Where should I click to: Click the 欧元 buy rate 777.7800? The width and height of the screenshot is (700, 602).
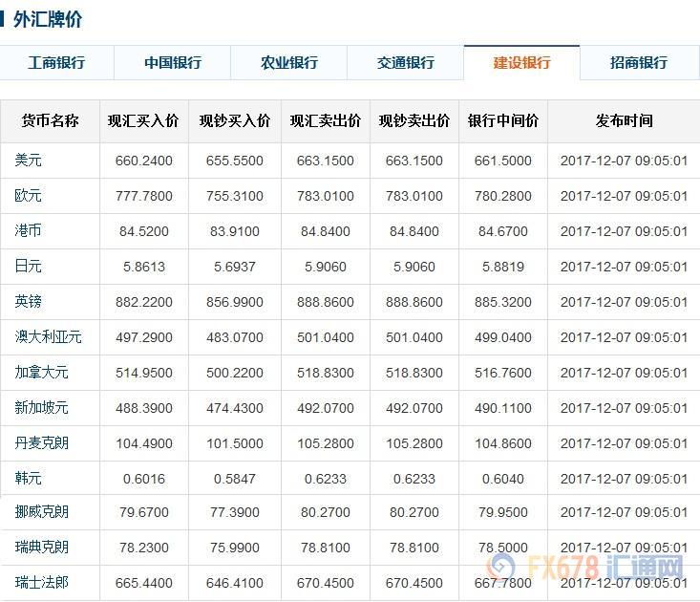click(144, 196)
